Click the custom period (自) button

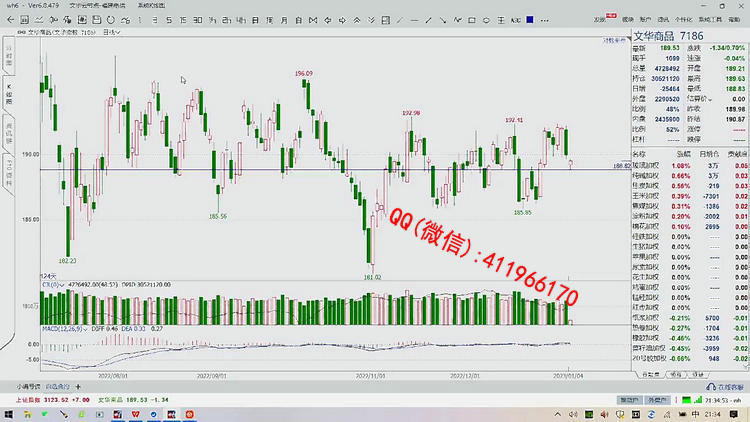[x=298, y=20]
